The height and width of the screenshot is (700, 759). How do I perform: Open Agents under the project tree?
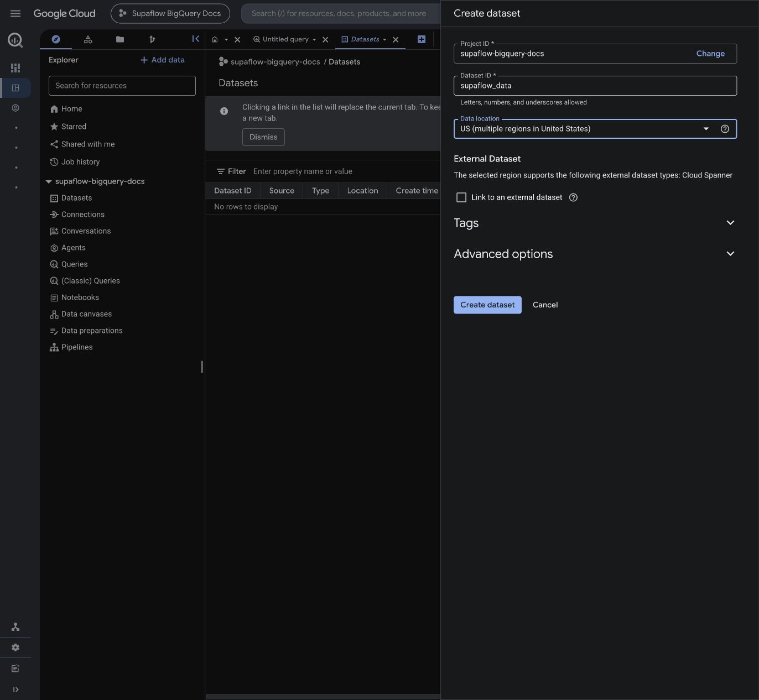(73, 248)
